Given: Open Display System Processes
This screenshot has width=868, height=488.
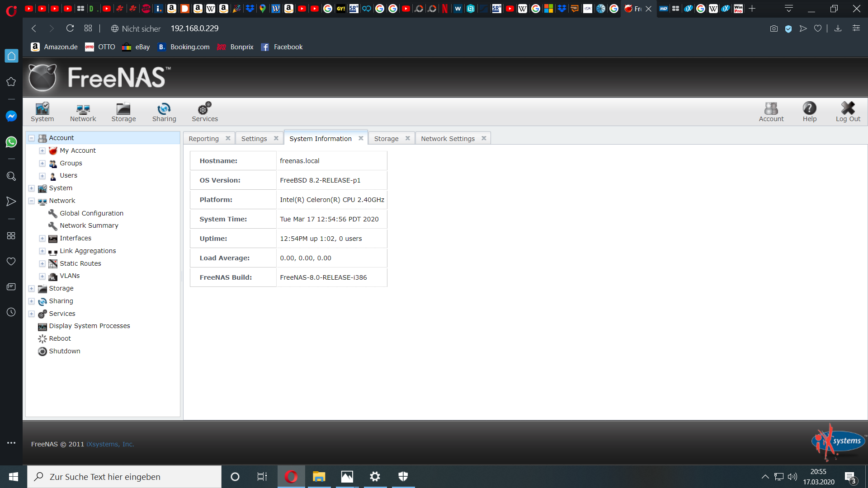Looking at the screenshot, I should 90,326.
